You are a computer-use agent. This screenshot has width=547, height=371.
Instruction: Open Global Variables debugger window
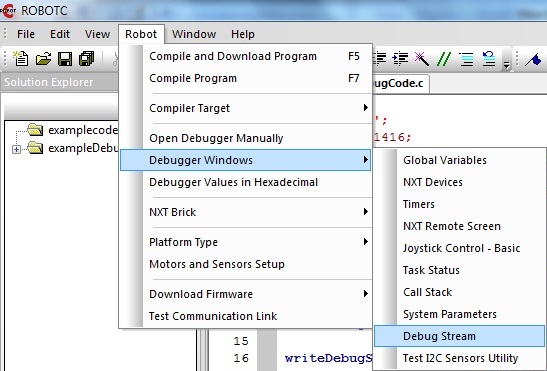[459, 160]
